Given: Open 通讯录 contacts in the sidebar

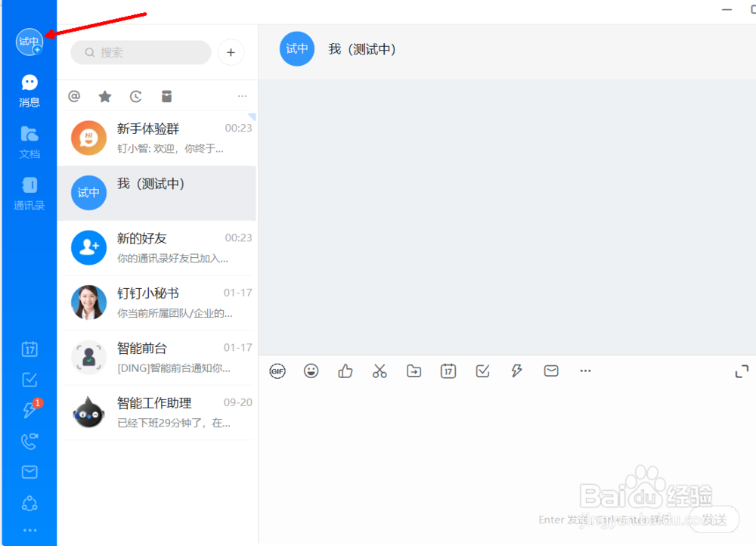Looking at the screenshot, I should pos(29,191).
